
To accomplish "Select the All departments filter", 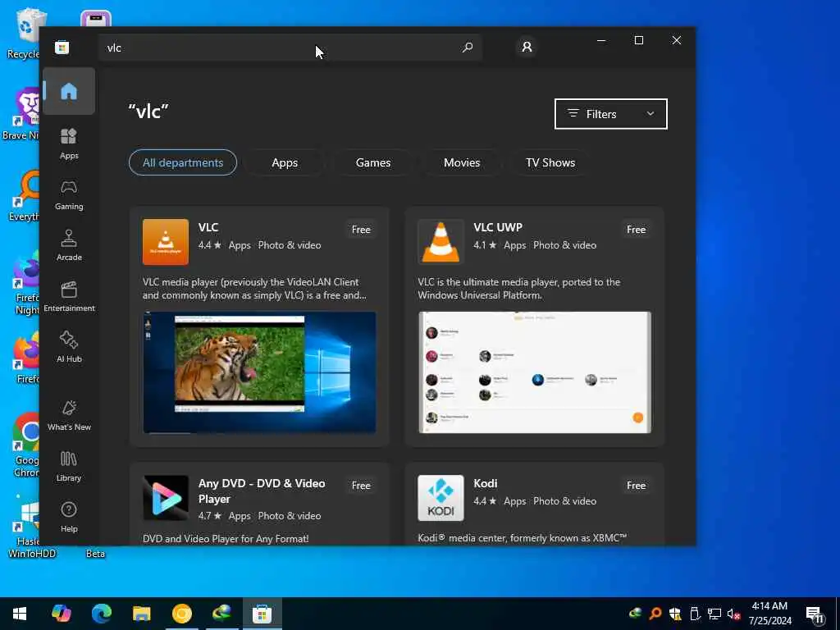I will [183, 162].
